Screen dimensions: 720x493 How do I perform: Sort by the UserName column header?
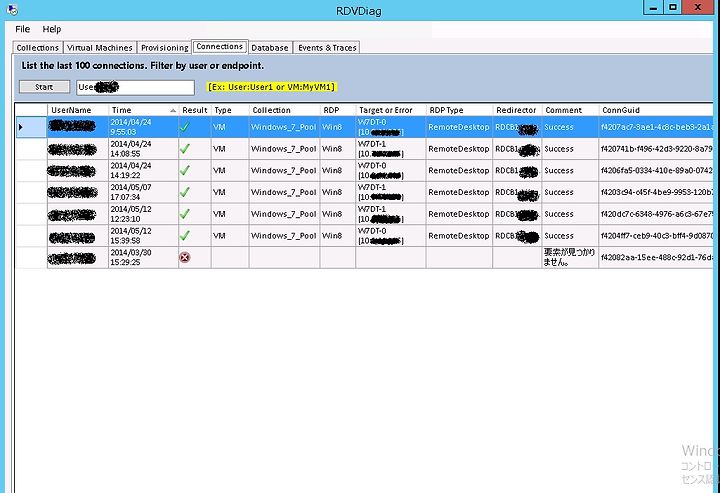click(x=78, y=110)
